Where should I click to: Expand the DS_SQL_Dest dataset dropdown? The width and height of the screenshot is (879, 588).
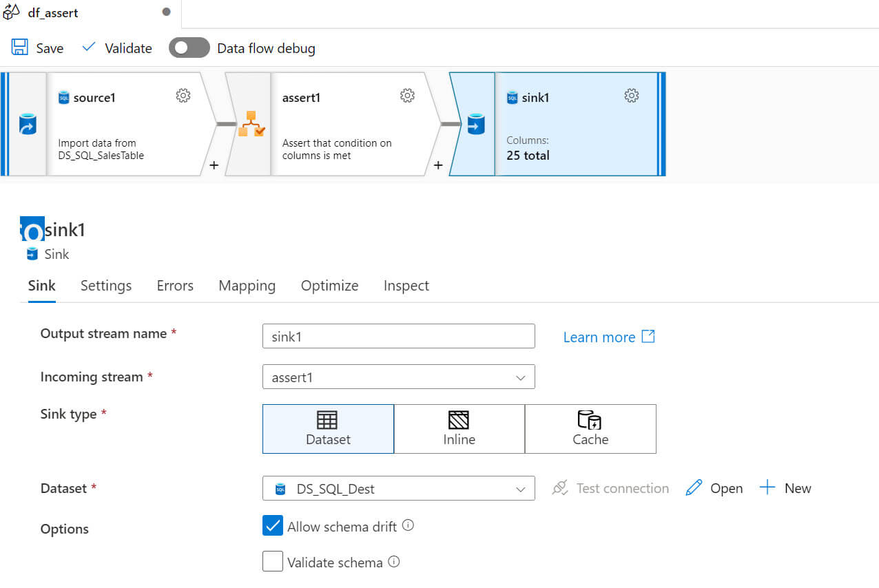(398, 489)
